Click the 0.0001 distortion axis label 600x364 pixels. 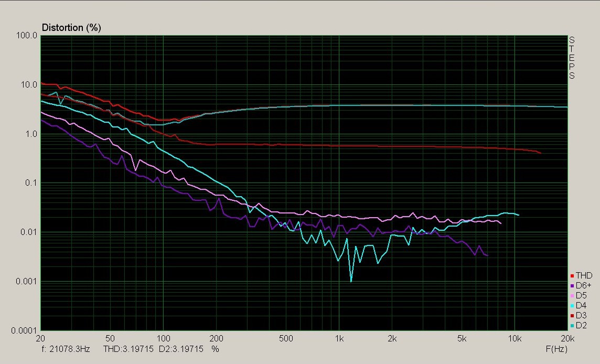pyautogui.click(x=25, y=330)
